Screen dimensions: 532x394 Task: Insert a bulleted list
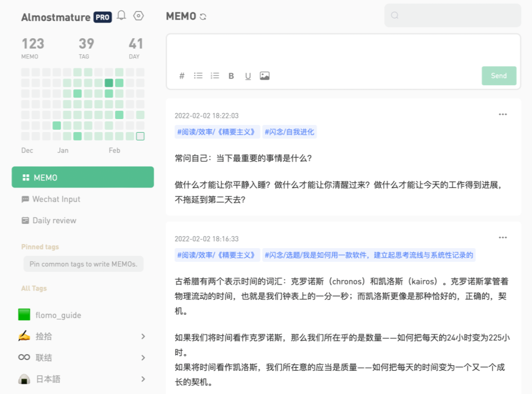(198, 76)
